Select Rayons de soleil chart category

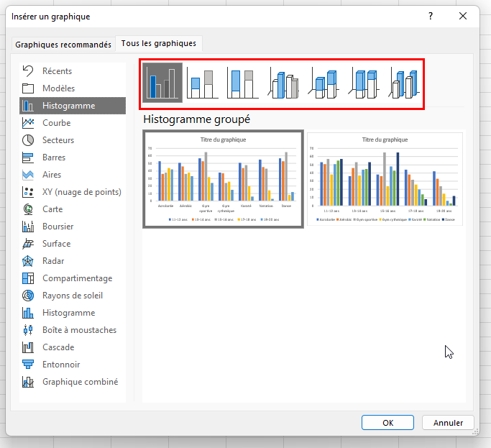tap(72, 296)
